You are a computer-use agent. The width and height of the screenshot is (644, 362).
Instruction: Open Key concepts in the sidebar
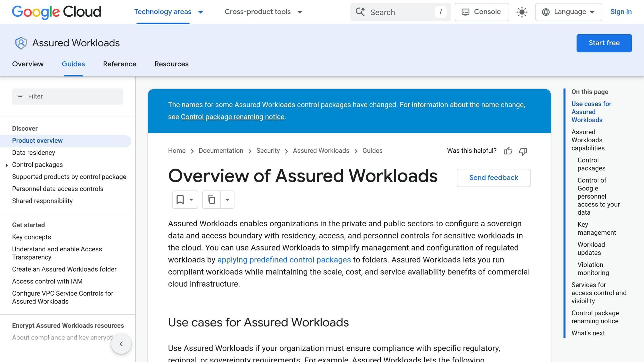31,237
